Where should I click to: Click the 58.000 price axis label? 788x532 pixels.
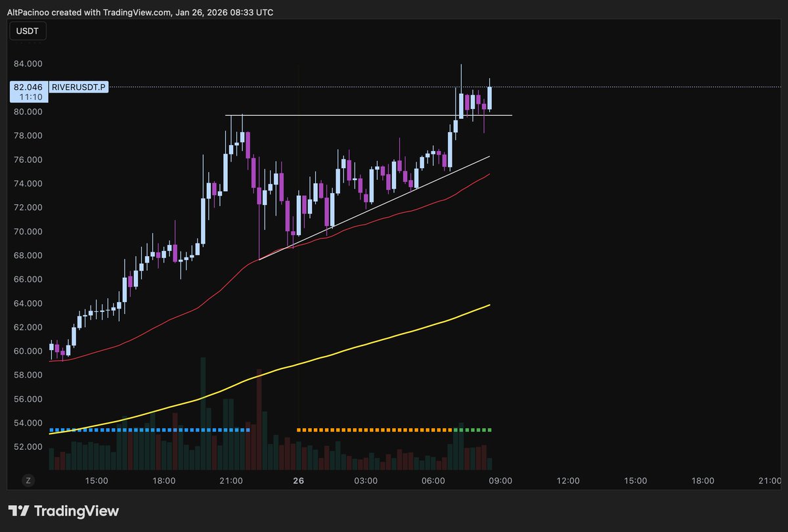click(28, 375)
